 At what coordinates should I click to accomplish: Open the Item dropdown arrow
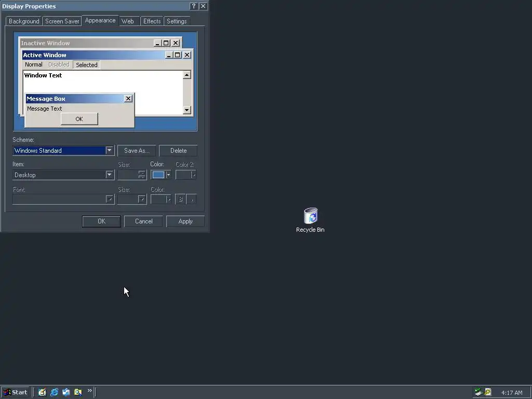pyautogui.click(x=109, y=175)
